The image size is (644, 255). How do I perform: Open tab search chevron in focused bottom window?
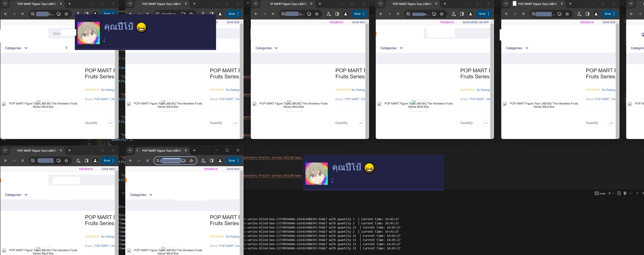pyautogui.click(x=130, y=150)
